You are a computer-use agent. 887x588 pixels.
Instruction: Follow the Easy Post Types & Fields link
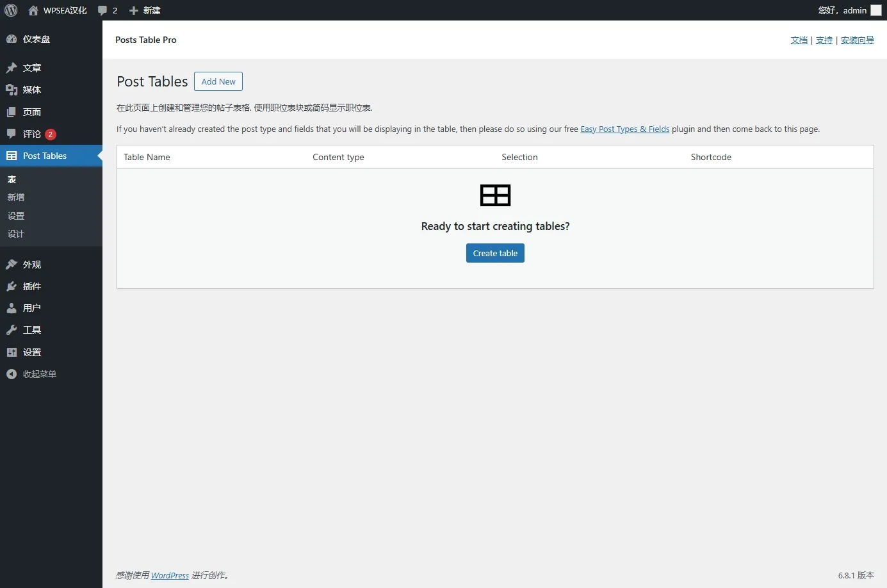coord(625,129)
